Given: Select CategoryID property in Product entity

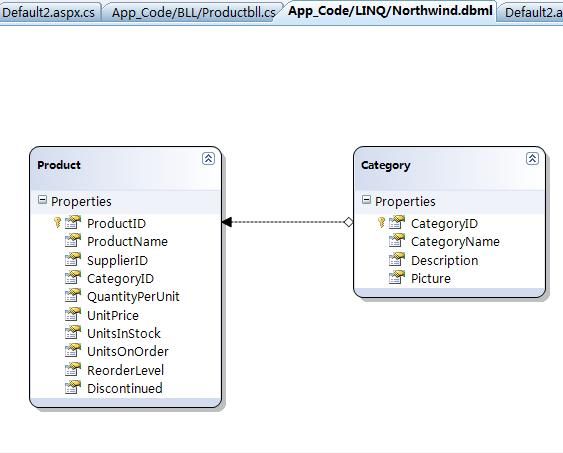Looking at the screenshot, I should pos(120,279).
